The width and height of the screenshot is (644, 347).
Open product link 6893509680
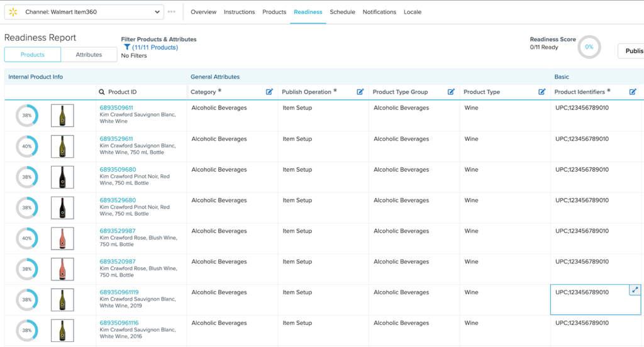pos(118,169)
